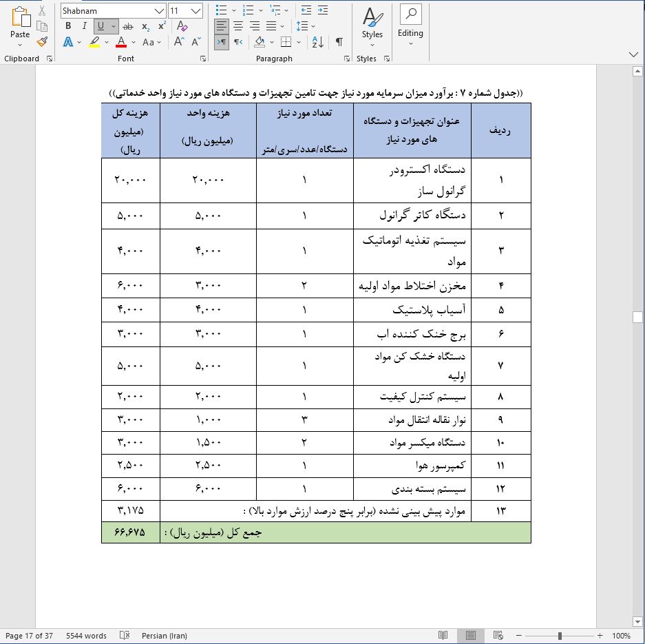Open the Paste options dropdown arrow
This screenshot has height=644, width=645.
point(20,45)
